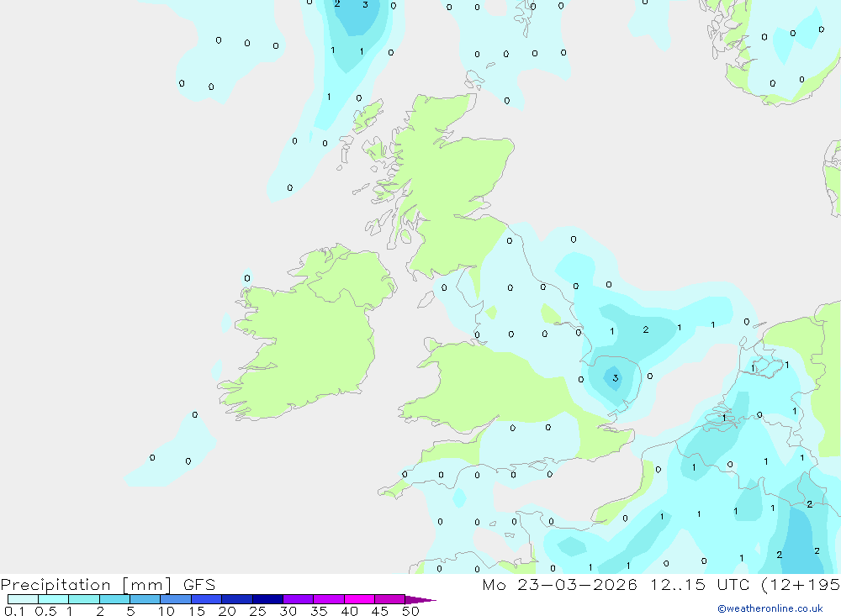Click the '40' legend scale label
The image size is (841, 616).
pyautogui.click(x=349, y=611)
